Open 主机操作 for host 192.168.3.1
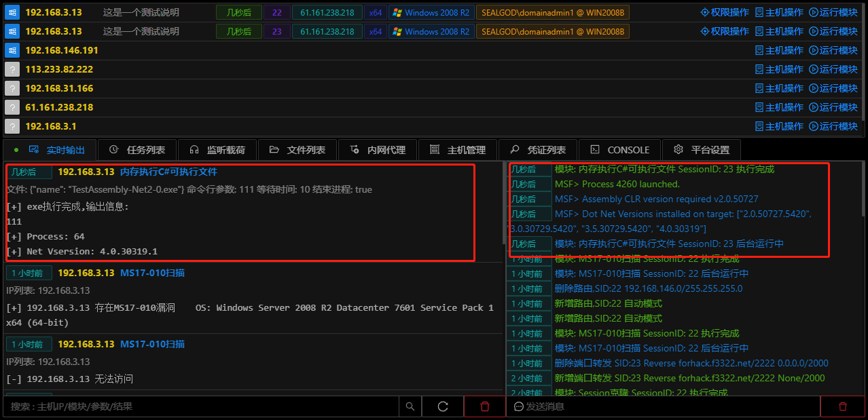Screen dimensions: 868x420 point(779,126)
